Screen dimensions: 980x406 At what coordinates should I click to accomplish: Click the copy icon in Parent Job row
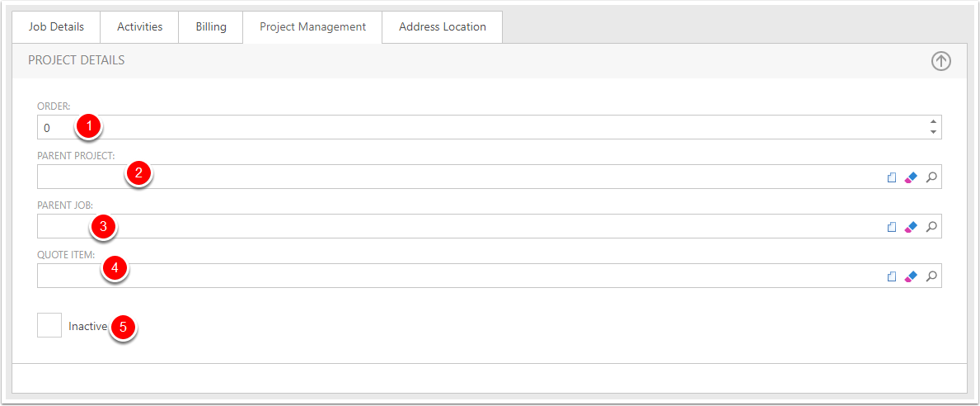click(891, 227)
